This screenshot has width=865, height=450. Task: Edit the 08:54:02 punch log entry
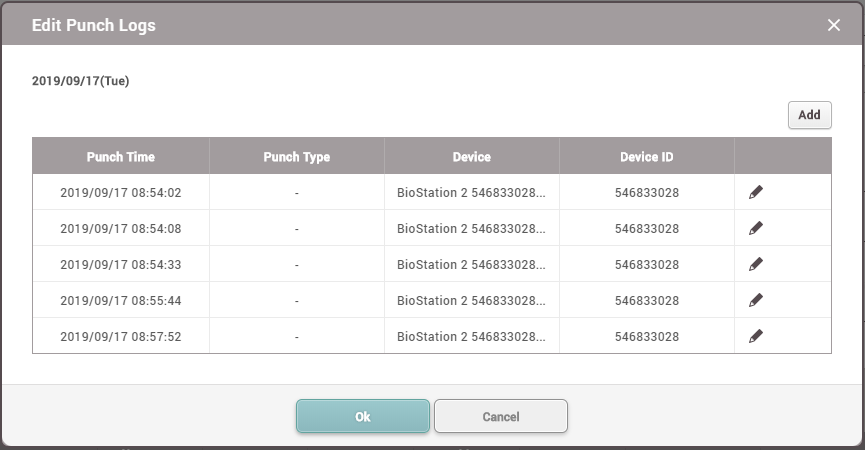click(x=756, y=192)
